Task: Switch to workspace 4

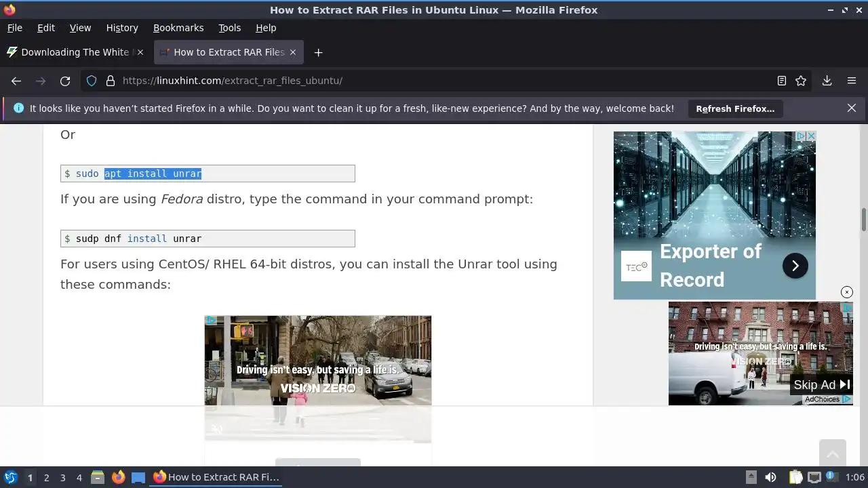Action: 79,477
